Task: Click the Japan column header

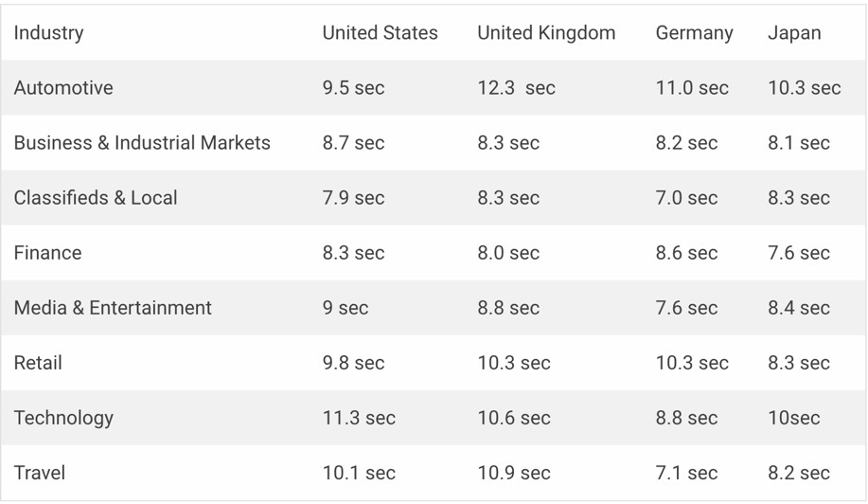Action: point(794,32)
